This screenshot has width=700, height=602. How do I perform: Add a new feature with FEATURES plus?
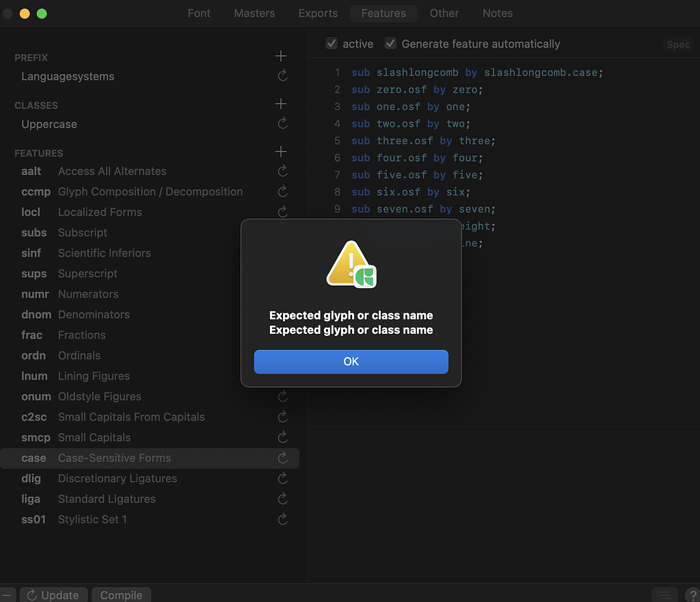pos(280,152)
